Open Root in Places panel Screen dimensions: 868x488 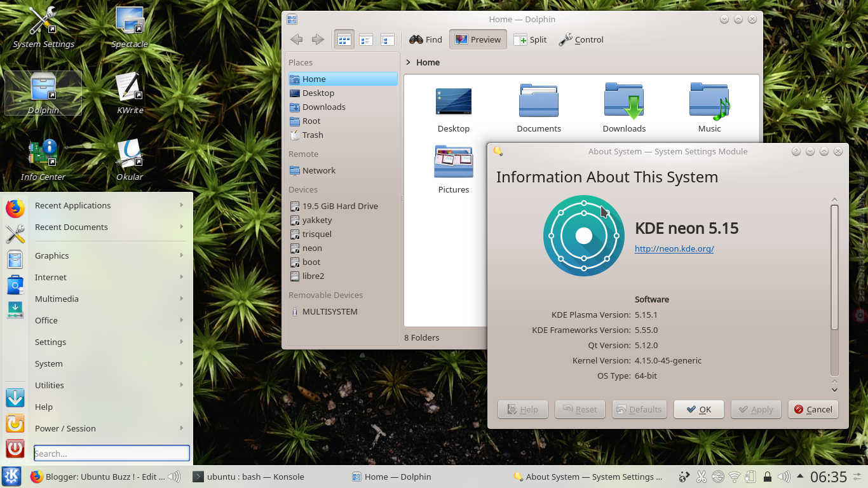[342, 121]
